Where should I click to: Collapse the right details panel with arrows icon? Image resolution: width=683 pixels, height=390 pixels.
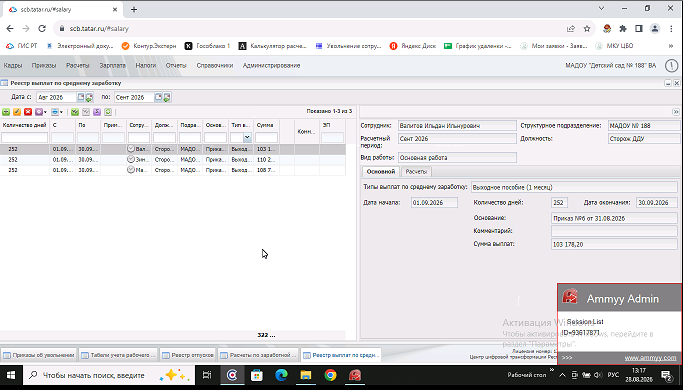(x=676, y=112)
